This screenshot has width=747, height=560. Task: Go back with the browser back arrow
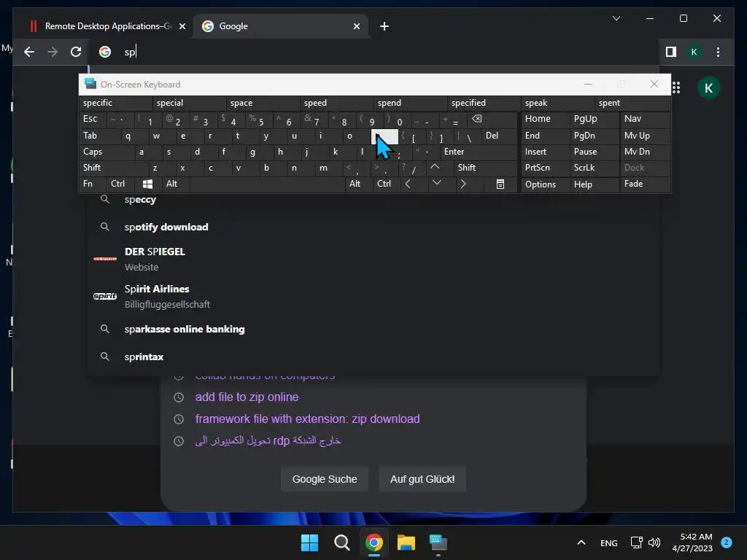[x=29, y=52]
